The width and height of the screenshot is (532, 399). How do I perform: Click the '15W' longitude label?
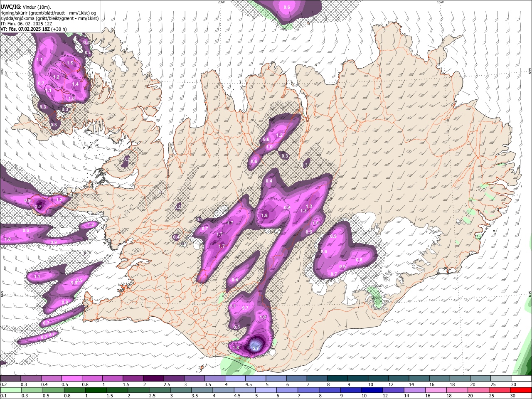tap(440, 2)
